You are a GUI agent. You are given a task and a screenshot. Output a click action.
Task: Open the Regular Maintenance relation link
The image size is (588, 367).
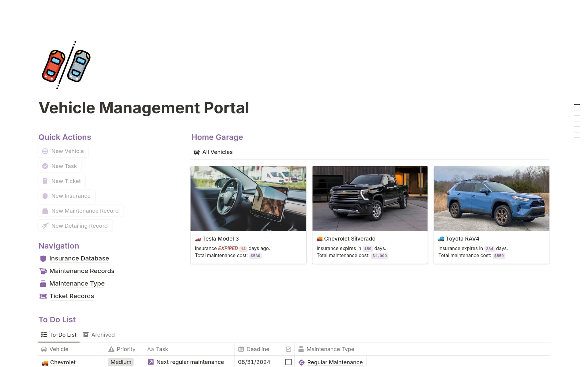click(x=334, y=362)
